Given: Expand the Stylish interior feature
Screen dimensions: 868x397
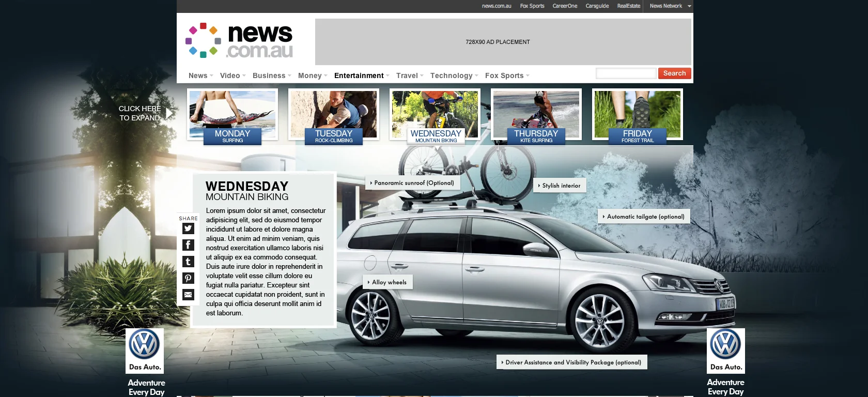Looking at the screenshot, I should coord(560,186).
